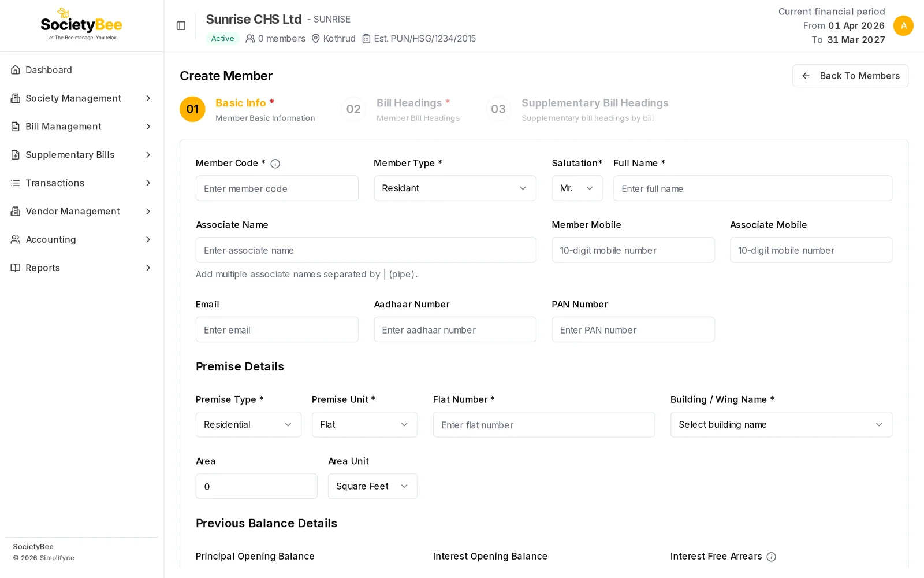Click the Back To Members button

pos(850,76)
